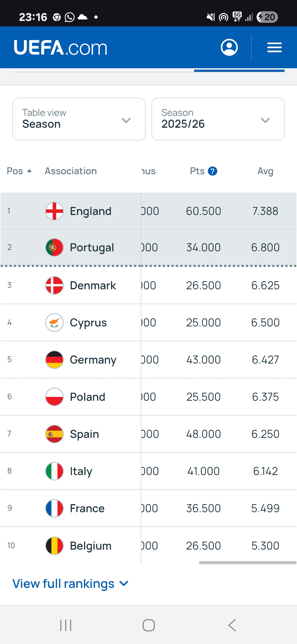Open Denmark association link

pyautogui.click(x=93, y=285)
